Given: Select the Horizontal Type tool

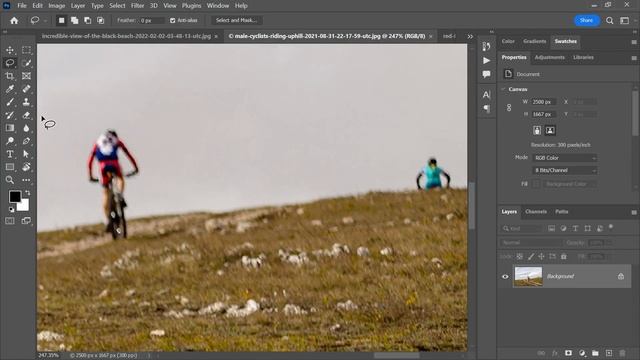Looking at the screenshot, I should click(10, 154).
